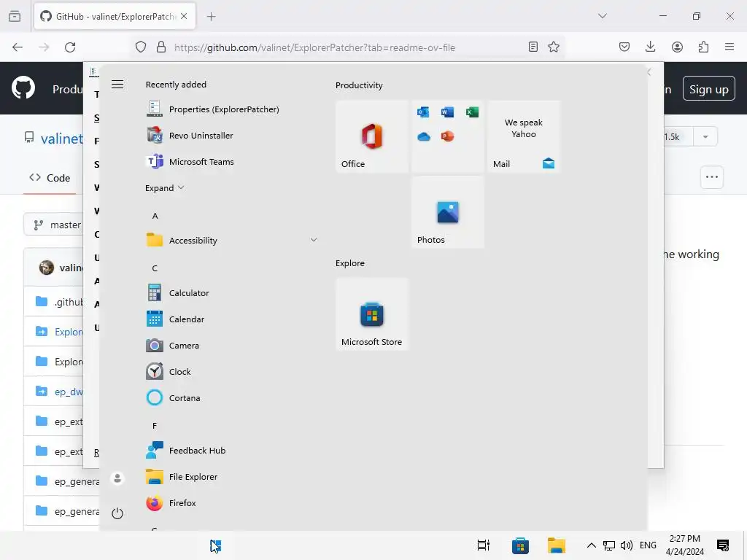747x560 pixels.
Task: Open Firefox downloads panel
Action: [650, 47]
